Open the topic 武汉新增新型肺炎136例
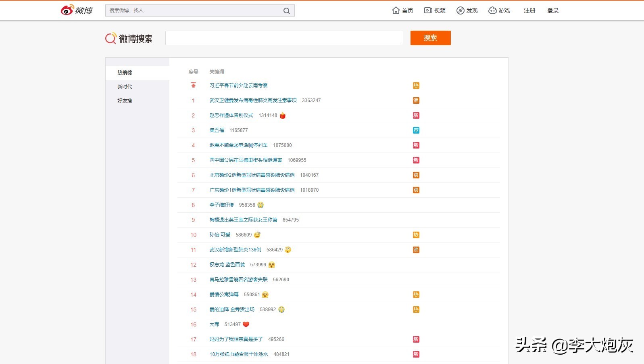 (x=235, y=250)
